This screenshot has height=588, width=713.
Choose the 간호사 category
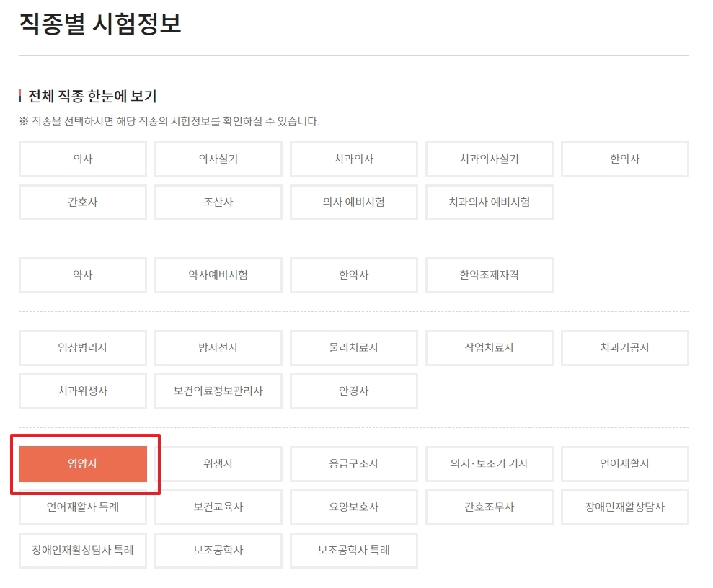82,202
